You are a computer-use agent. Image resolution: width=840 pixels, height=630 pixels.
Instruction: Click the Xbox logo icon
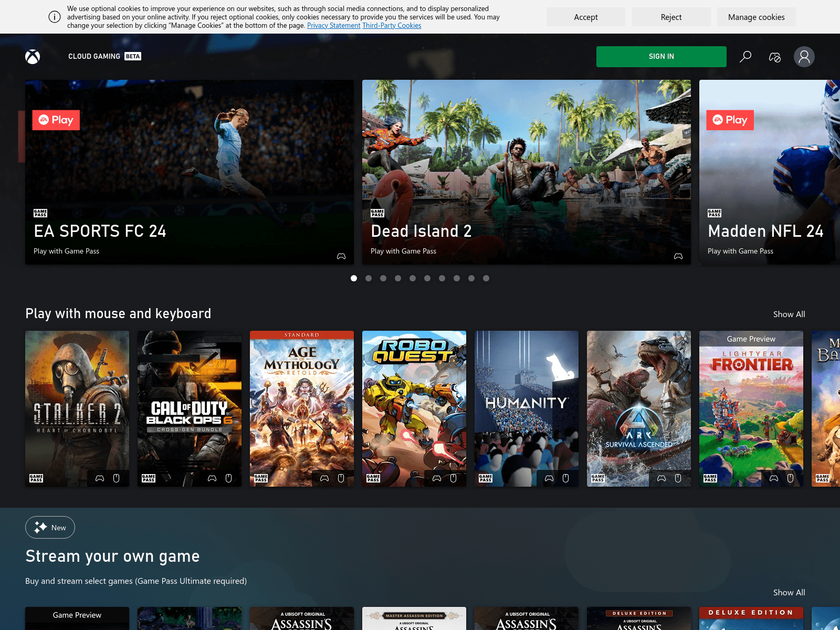33,57
